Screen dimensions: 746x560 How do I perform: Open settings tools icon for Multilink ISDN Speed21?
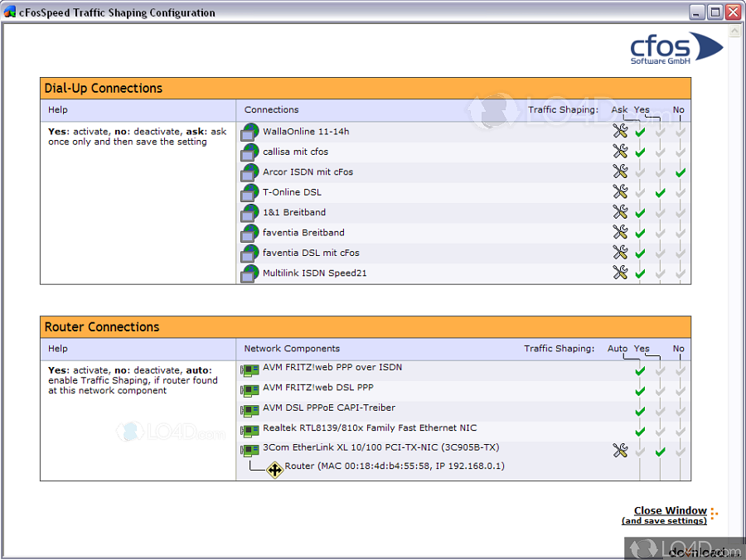click(620, 273)
